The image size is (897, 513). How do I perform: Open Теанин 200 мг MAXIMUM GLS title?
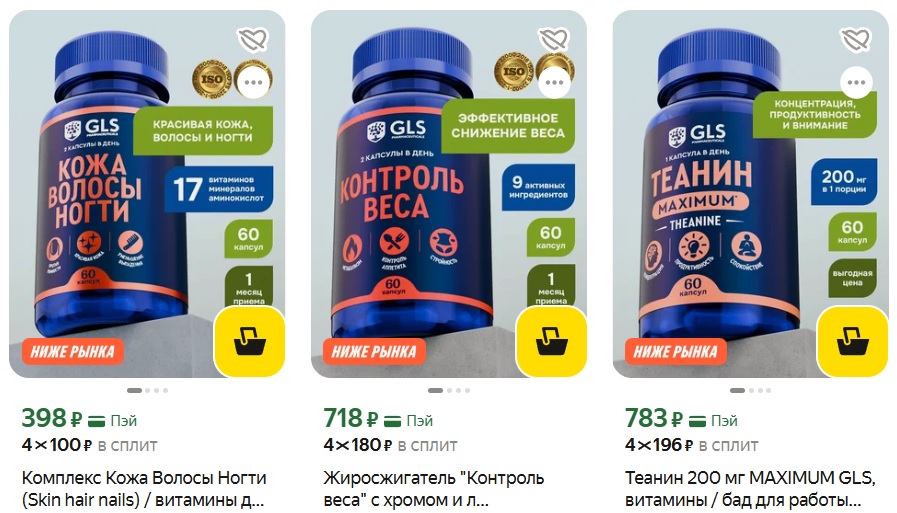coord(750,488)
